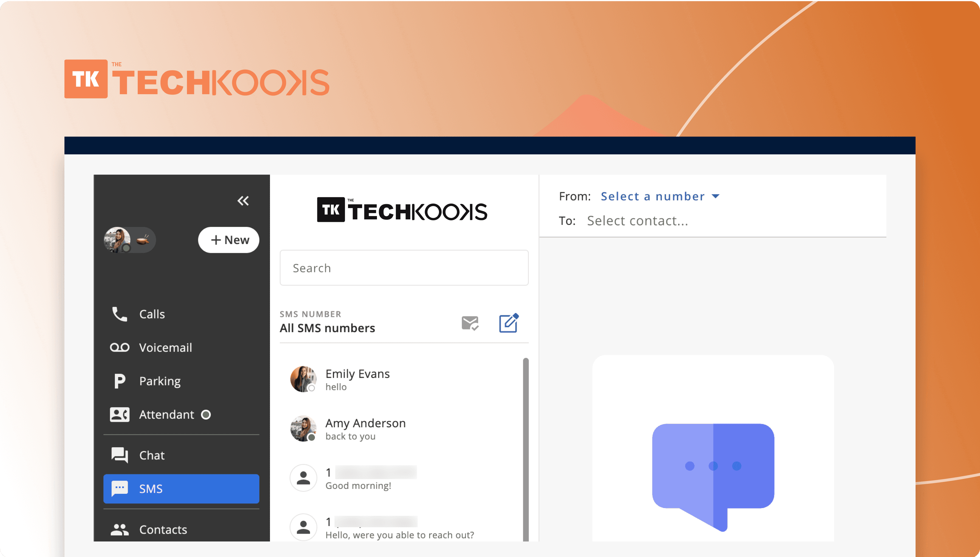The width and height of the screenshot is (980, 557).
Task: Open the 'Select a number' From dropdown
Action: 660,196
